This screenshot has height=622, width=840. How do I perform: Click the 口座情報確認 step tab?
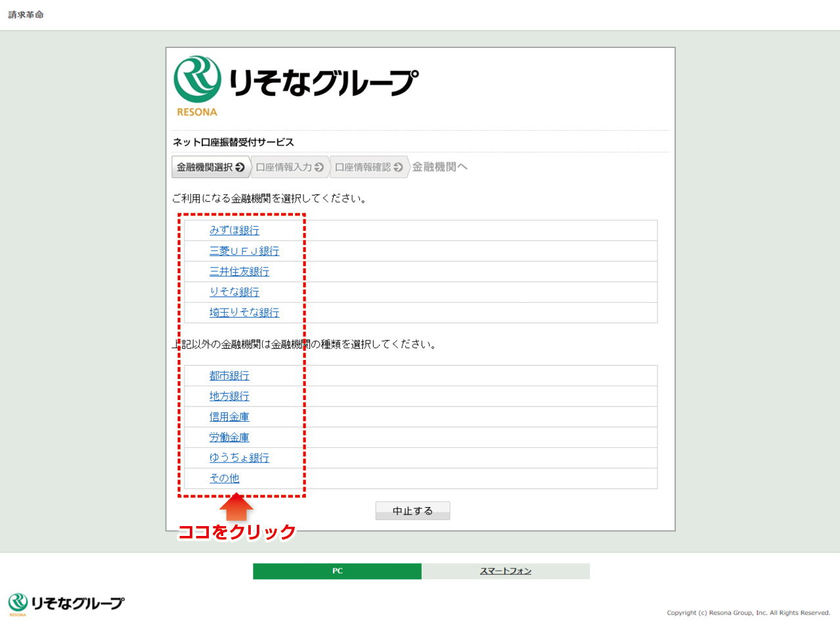coord(369,167)
